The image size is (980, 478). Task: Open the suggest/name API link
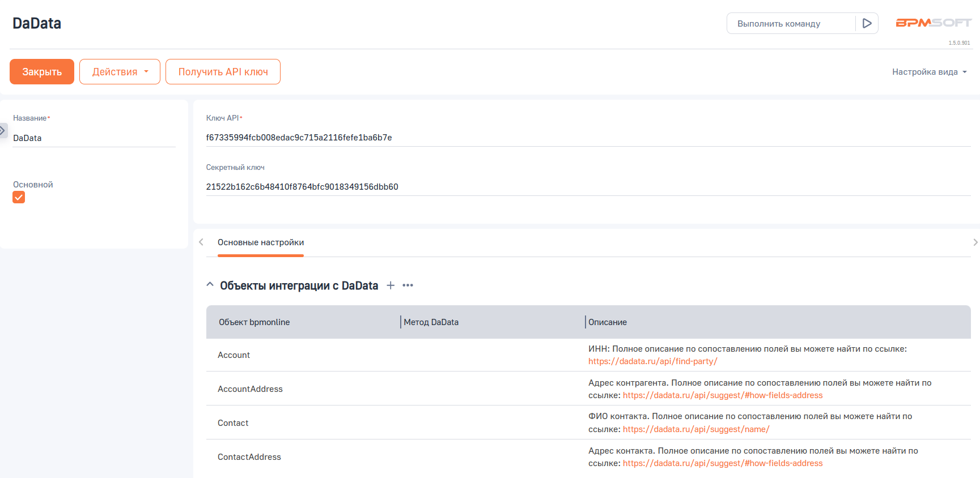point(695,429)
